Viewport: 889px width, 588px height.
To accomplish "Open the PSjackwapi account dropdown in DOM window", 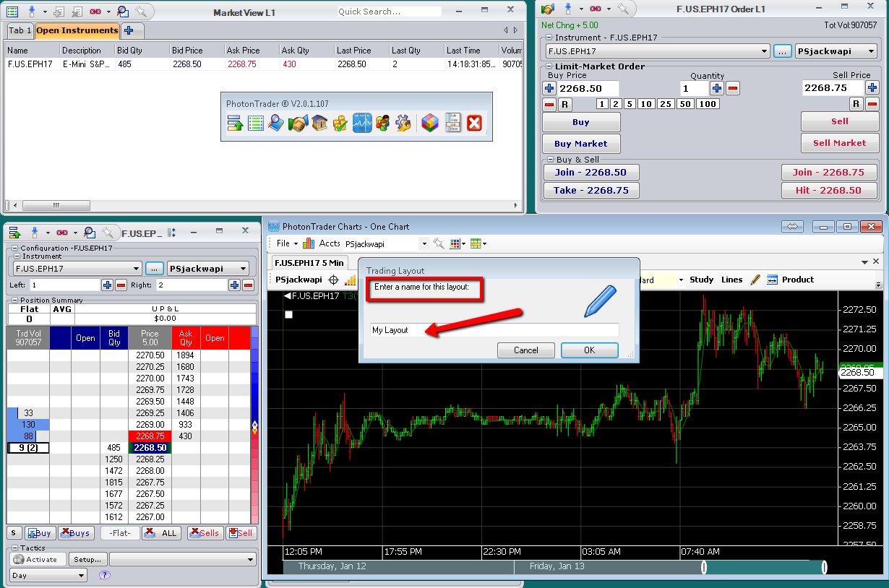I will [243, 268].
